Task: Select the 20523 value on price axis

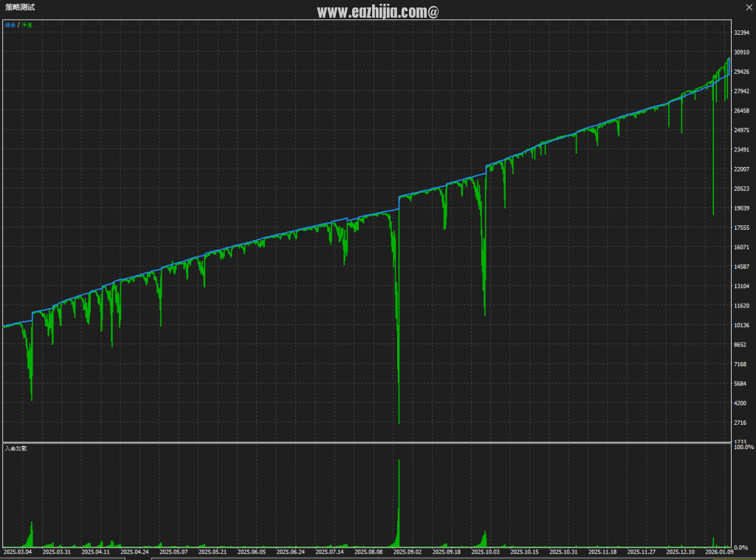Action: [x=741, y=188]
